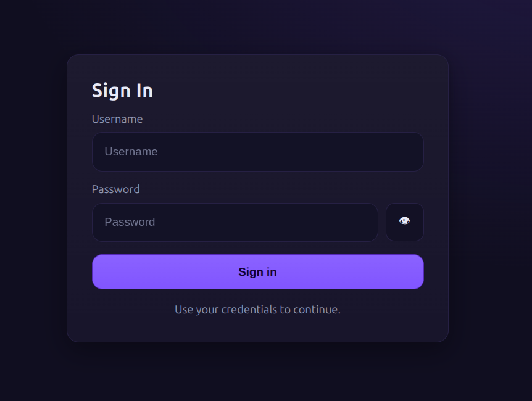Toggle password visibility with the eye button

pyautogui.click(x=404, y=221)
